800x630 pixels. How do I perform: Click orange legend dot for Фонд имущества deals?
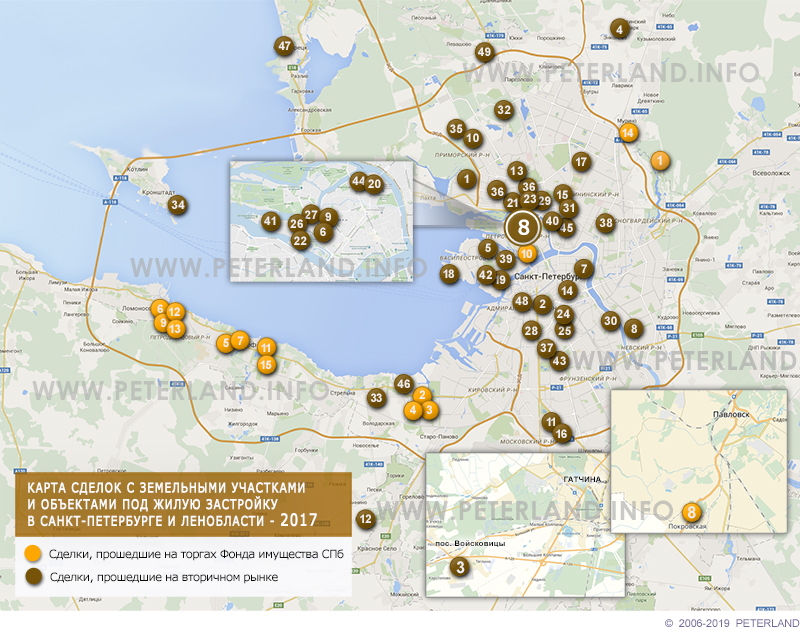[34, 553]
